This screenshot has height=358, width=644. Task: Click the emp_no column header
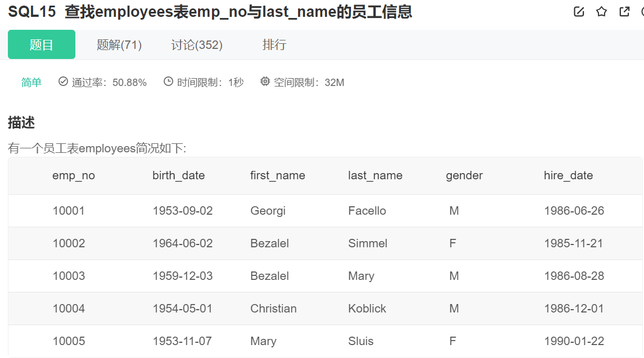pyautogui.click(x=74, y=175)
